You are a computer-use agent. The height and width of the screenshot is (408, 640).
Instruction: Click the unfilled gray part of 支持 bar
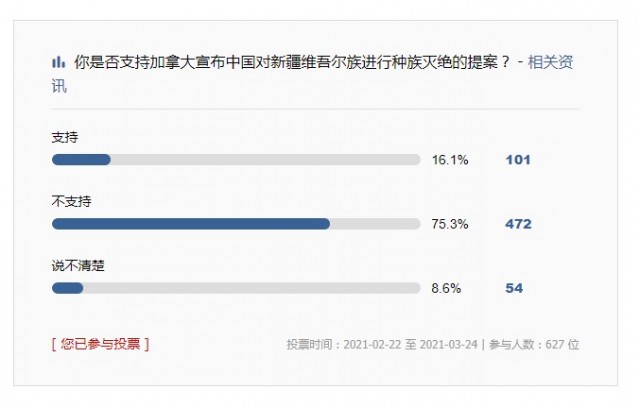click(265, 160)
